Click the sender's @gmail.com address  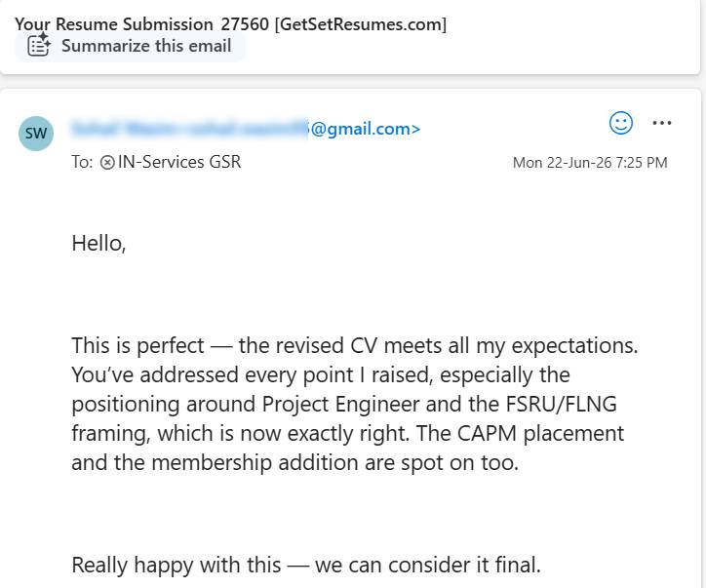[365, 129]
